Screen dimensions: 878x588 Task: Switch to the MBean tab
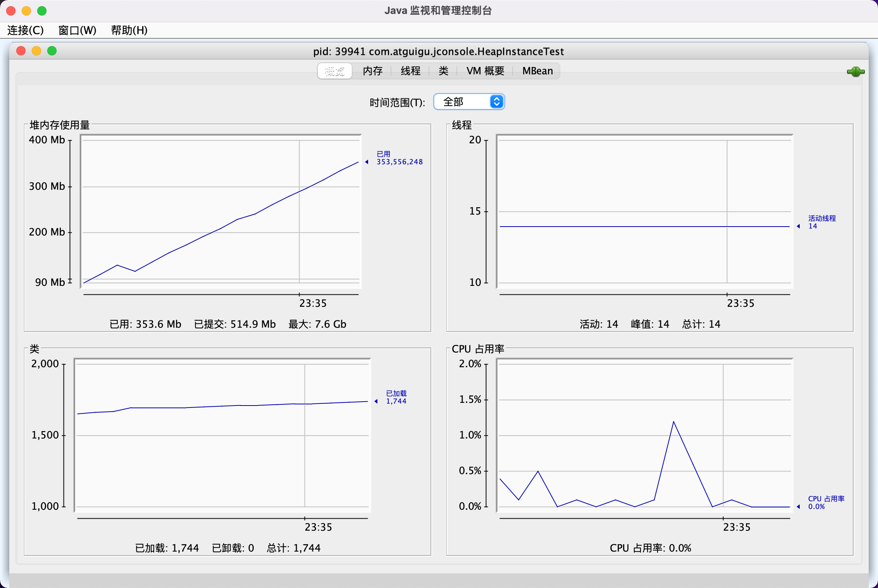tap(537, 71)
